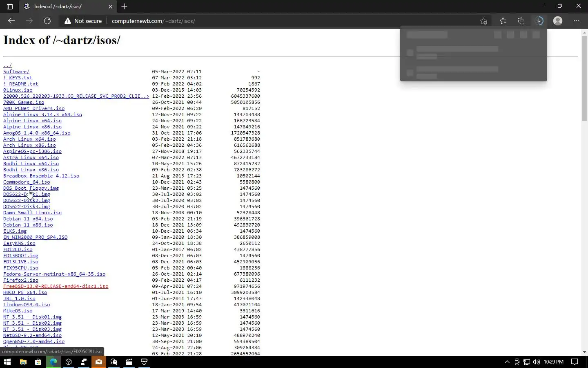This screenshot has width=588, height=368.
Task: Download Damn_Small_Linux.iso
Action: pos(33,213)
